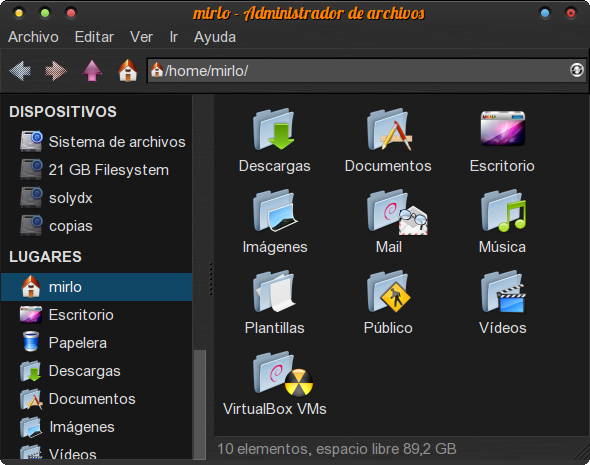
Task: Go forward with the right arrow icon
Action: pyautogui.click(x=56, y=70)
